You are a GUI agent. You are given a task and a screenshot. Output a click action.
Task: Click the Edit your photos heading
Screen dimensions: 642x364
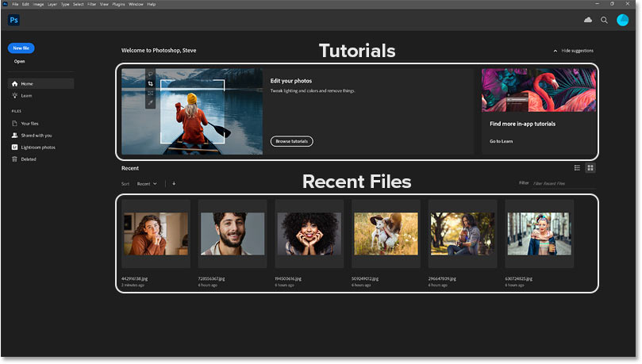tap(291, 81)
